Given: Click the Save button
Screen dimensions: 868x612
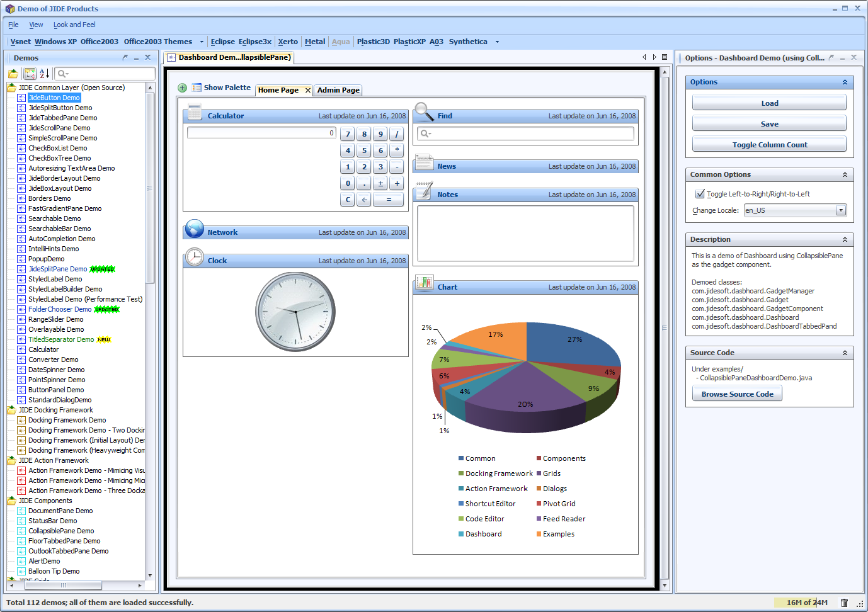Looking at the screenshot, I should pyautogui.click(x=769, y=124).
